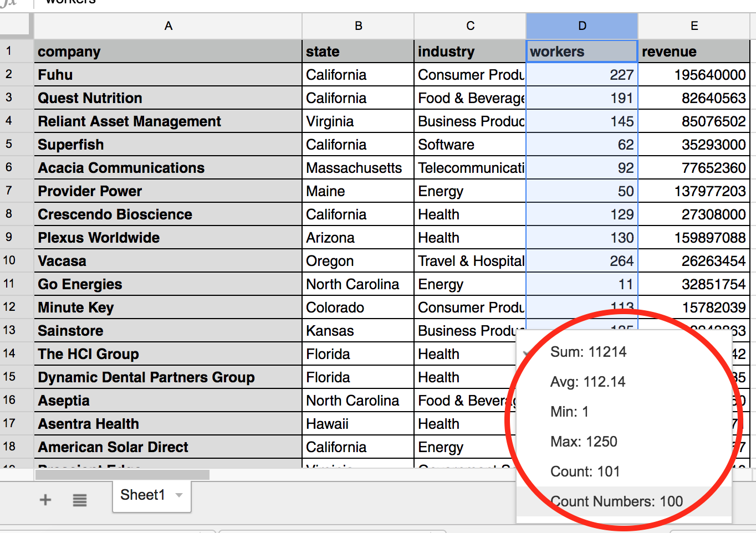The image size is (756, 533).
Task: Select the 'Sainstore' cell
Action: pos(168,331)
